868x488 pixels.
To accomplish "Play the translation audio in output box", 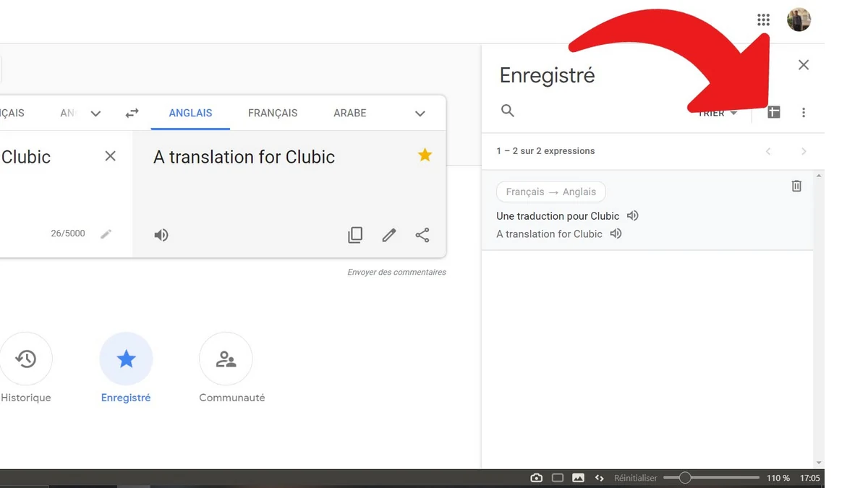I will pos(161,235).
